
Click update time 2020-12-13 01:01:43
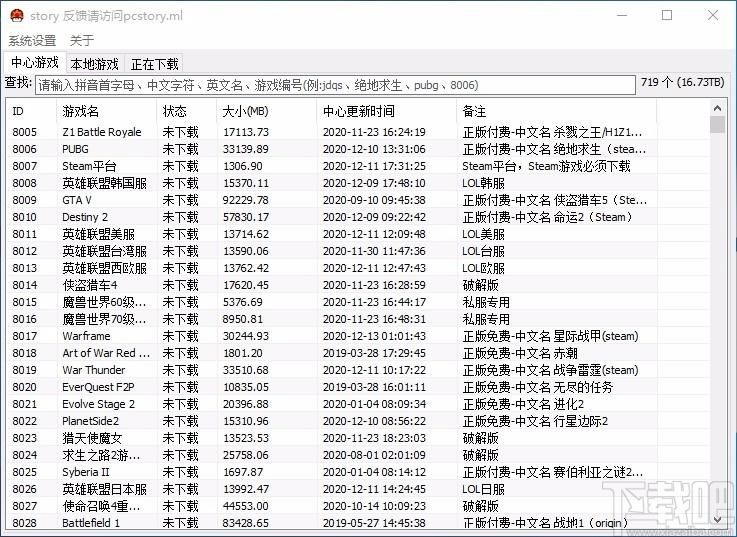coord(374,336)
